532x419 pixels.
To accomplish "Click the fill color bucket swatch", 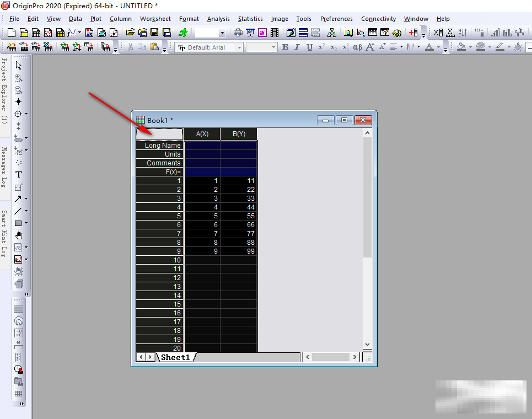I will coord(461,47).
